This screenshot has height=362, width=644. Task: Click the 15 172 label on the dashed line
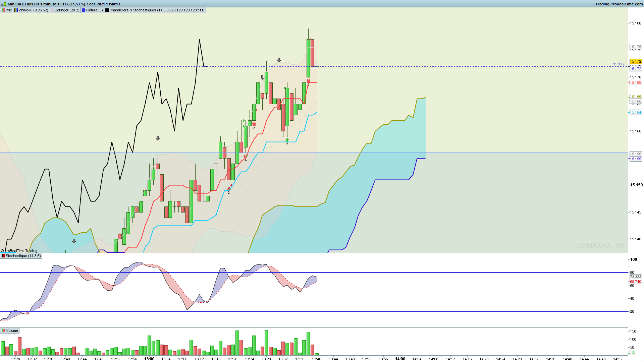(619, 64)
